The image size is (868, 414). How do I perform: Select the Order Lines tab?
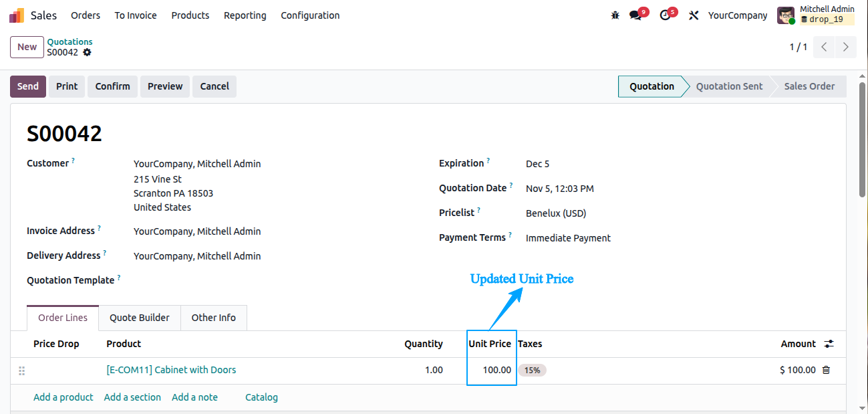[x=63, y=318]
